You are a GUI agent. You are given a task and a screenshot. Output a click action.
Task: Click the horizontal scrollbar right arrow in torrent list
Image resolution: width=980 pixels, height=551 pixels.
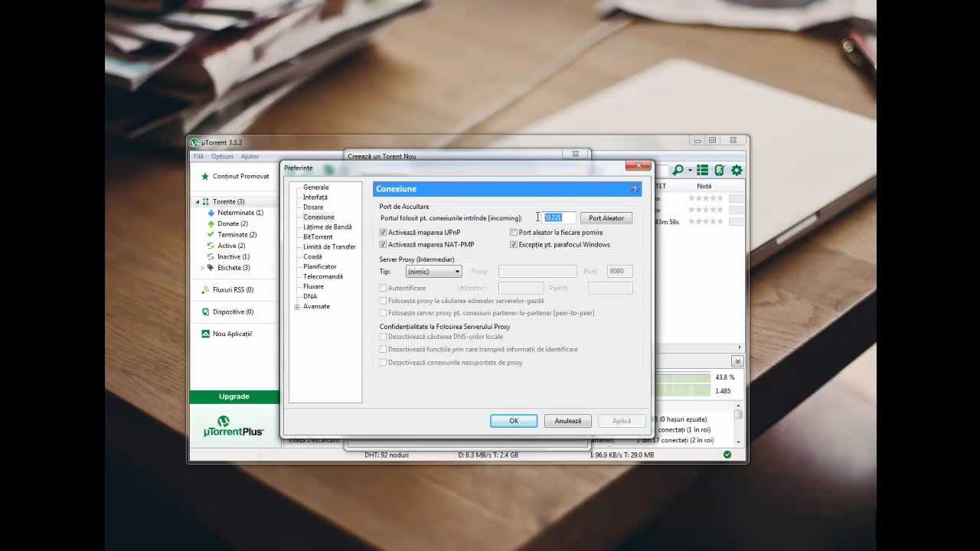(740, 347)
